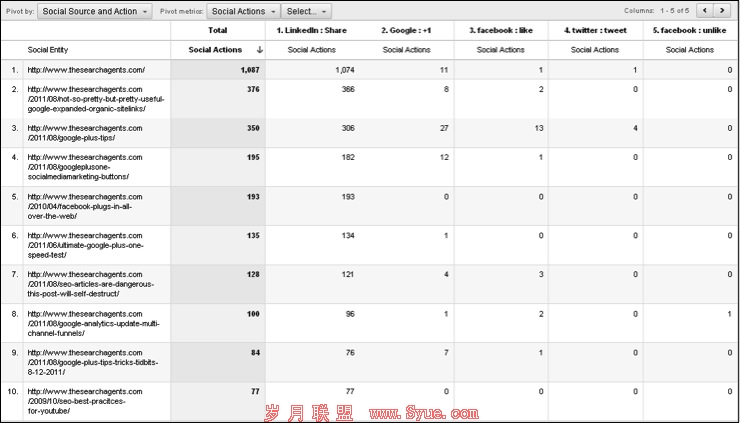The image size is (740, 423).
Task: Go to next columns page arrow
Action: coord(722,10)
